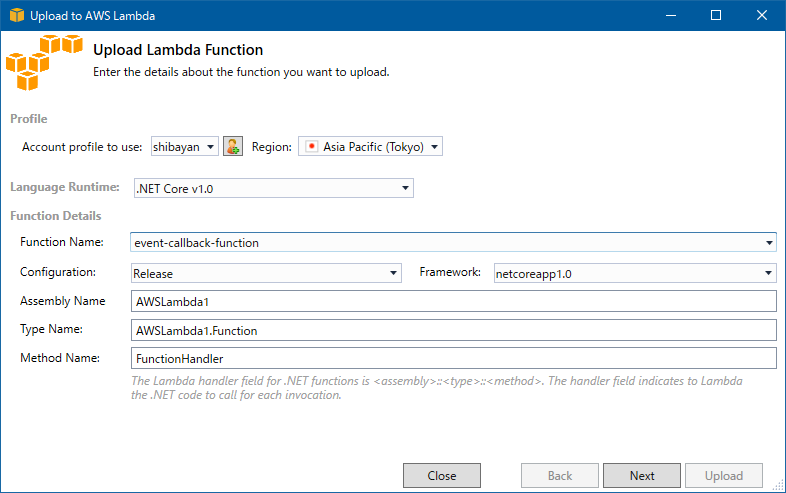Viewport: 786px width, 493px height.
Task: Click the orange AWS boxes logo
Action: point(44,62)
